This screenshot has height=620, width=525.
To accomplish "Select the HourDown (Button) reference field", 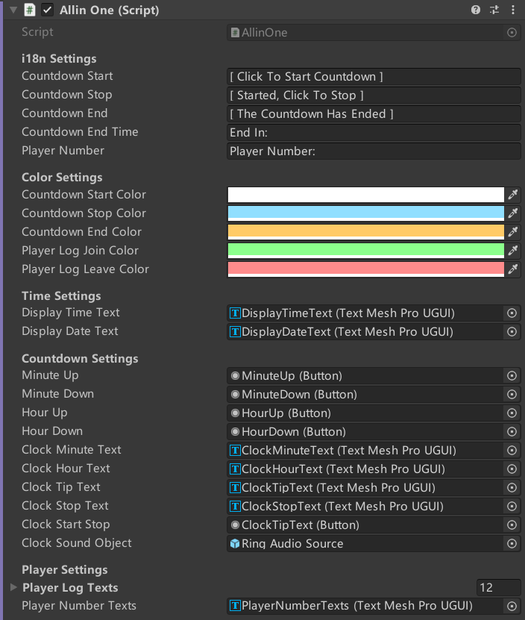I will tap(365, 432).
